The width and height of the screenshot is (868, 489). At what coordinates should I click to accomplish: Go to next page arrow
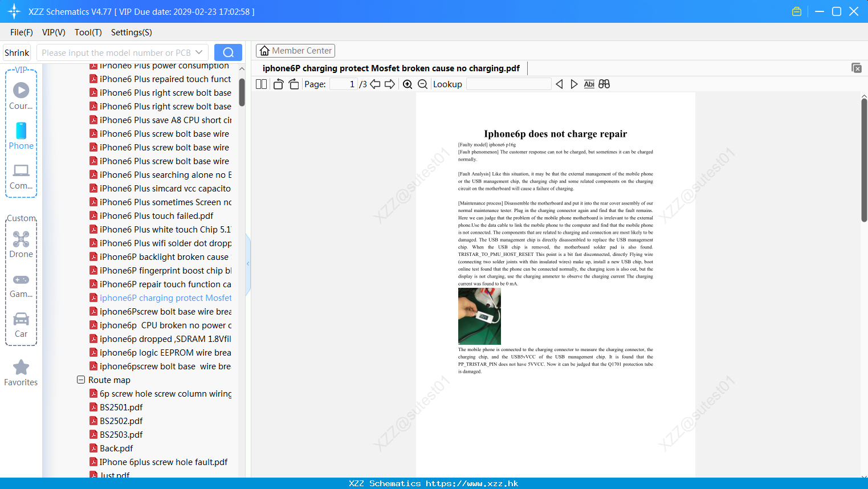390,84
